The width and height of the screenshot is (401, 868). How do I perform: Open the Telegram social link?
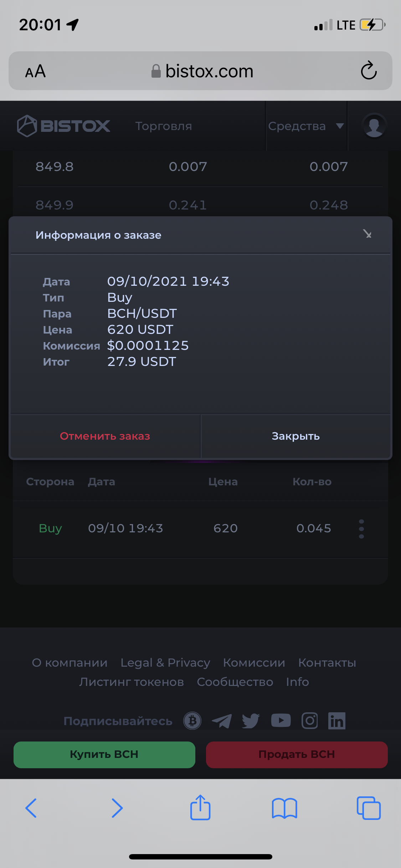[x=222, y=721]
